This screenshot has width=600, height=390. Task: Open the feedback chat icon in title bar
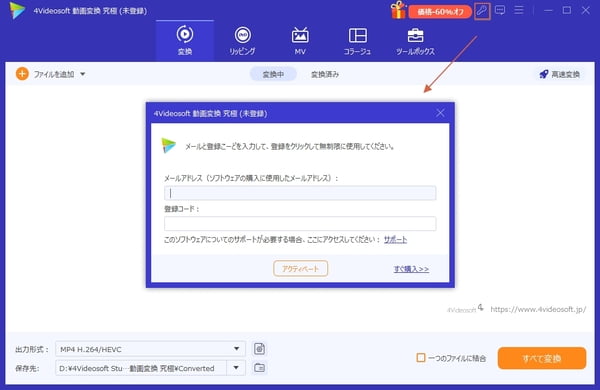[x=500, y=10]
